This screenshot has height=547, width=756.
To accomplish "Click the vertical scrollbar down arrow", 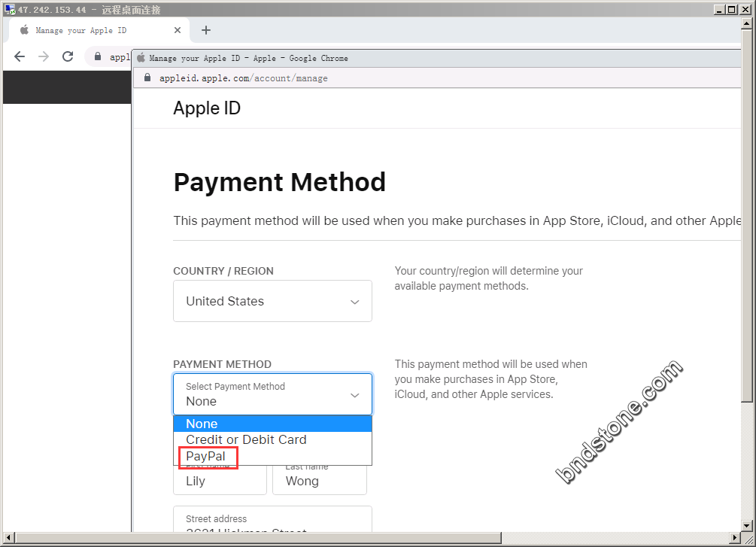I will point(747,525).
